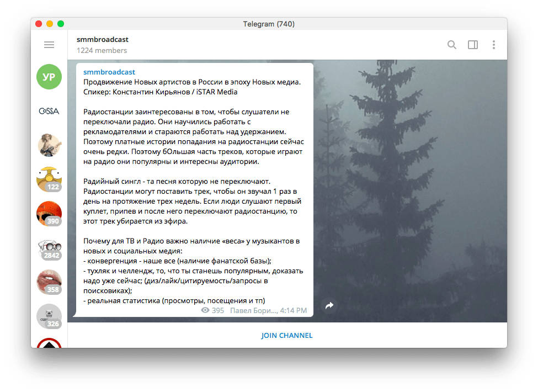The width and height of the screenshot is (538, 392).
Task: Open smmbroadcast sender name link in message
Action: (x=109, y=72)
